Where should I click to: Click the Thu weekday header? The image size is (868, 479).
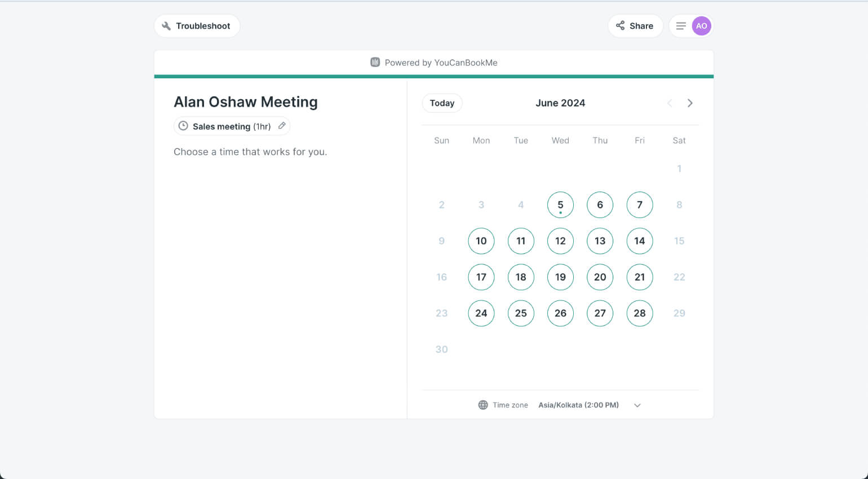(x=600, y=140)
